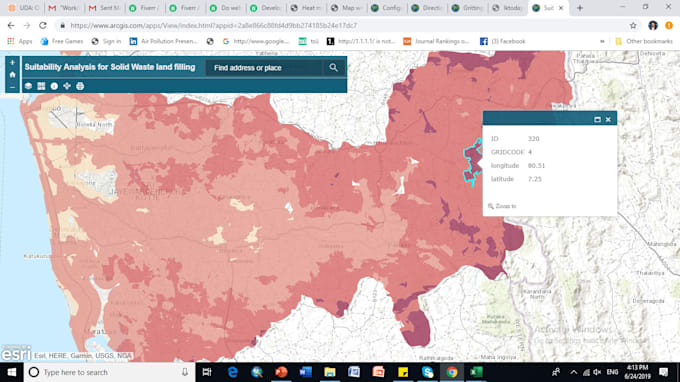Open the (3) Facebook bookmark

503,41
